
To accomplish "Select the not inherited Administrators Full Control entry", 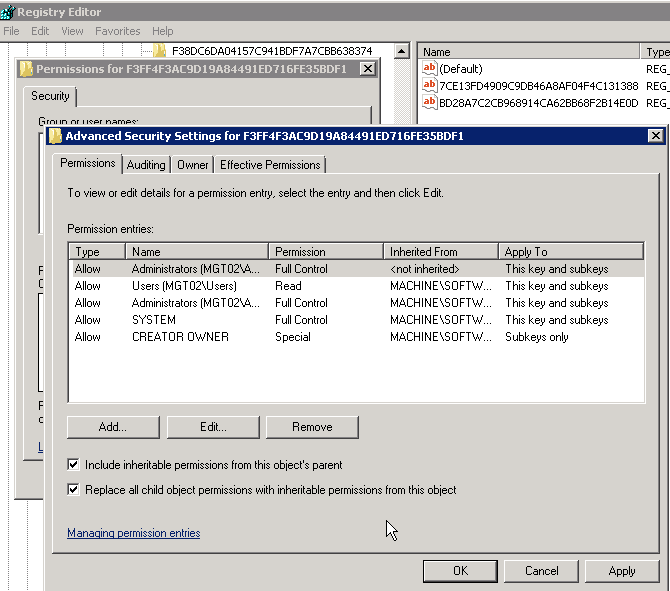I will coord(356,269).
